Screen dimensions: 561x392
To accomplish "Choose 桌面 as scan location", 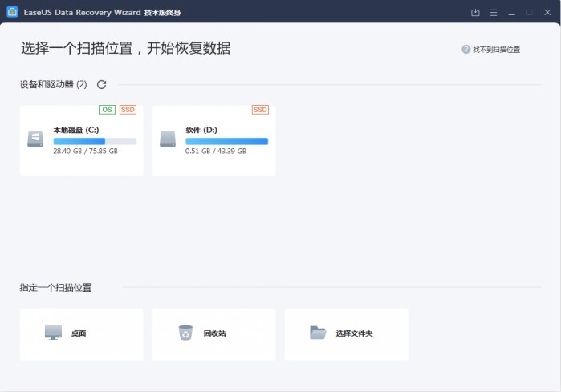I will pos(82,334).
